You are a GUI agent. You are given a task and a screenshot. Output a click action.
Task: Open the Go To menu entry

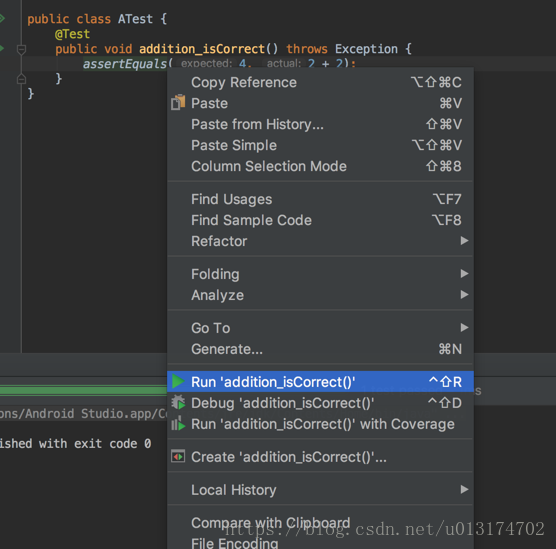pyautogui.click(x=320, y=328)
